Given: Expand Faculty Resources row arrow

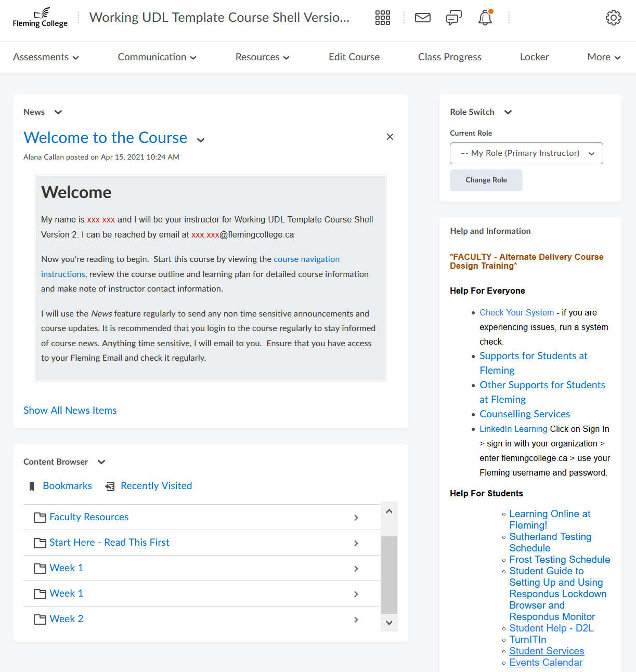Looking at the screenshot, I should pos(356,518).
